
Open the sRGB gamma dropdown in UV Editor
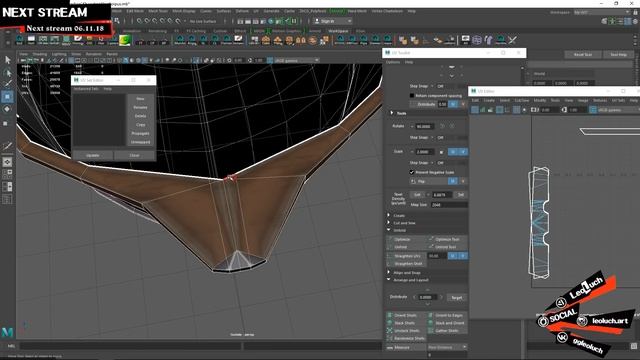tap(619, 110)
